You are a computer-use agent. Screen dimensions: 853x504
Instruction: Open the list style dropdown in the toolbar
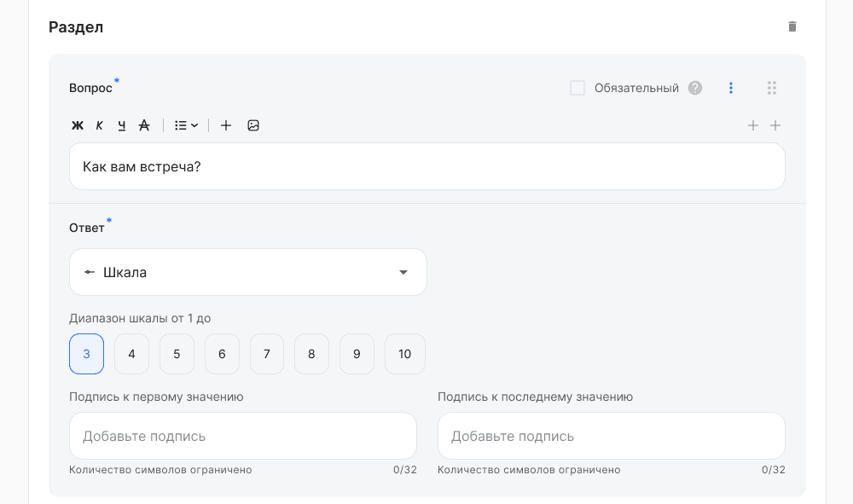point(182,125)
